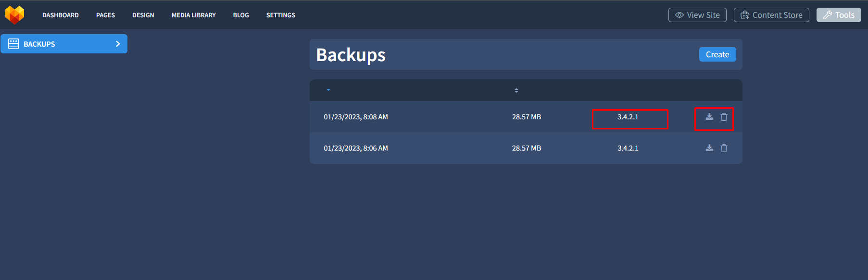Switch to the Blog section

coord(241,15)
